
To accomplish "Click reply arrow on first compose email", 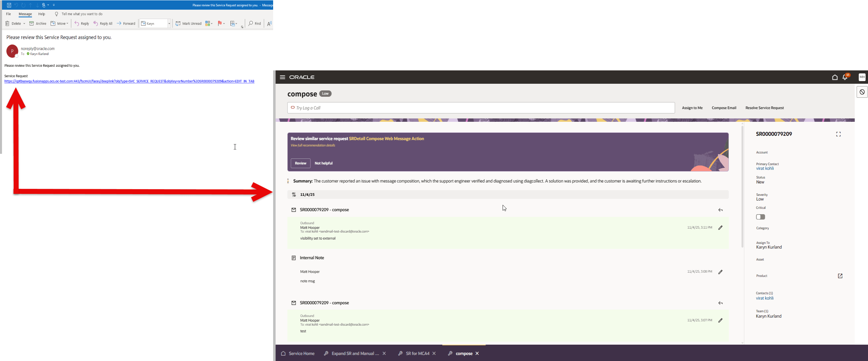I will [x=720, y=210].
